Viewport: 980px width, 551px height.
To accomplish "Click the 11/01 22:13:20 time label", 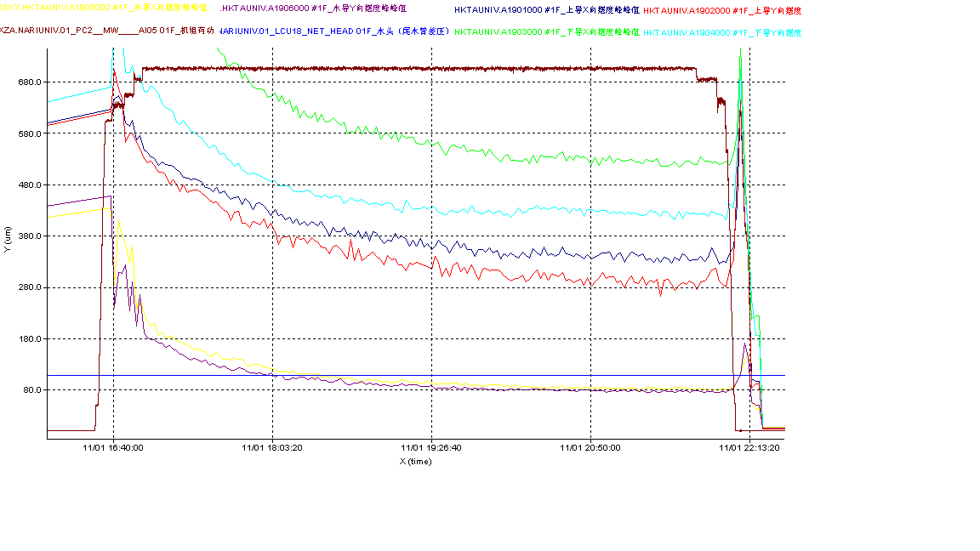I will click(749, 447).
